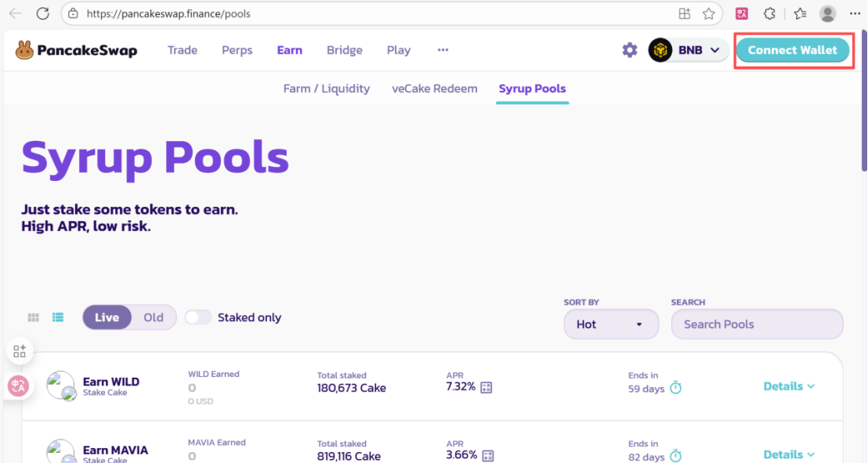Click the floating pink translate icon
Screen dimensions: 868x463
click(18, 386)
